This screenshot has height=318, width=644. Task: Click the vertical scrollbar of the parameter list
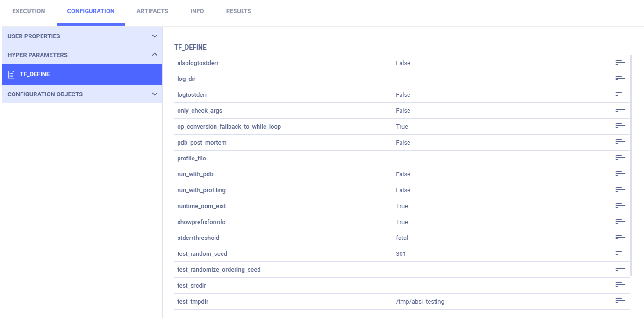[x=631, y=164]
